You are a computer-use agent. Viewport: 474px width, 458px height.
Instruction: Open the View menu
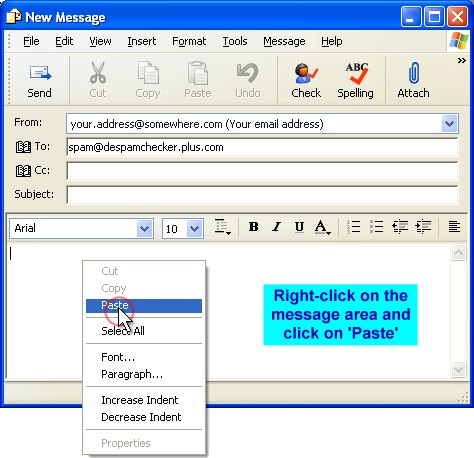100,41
